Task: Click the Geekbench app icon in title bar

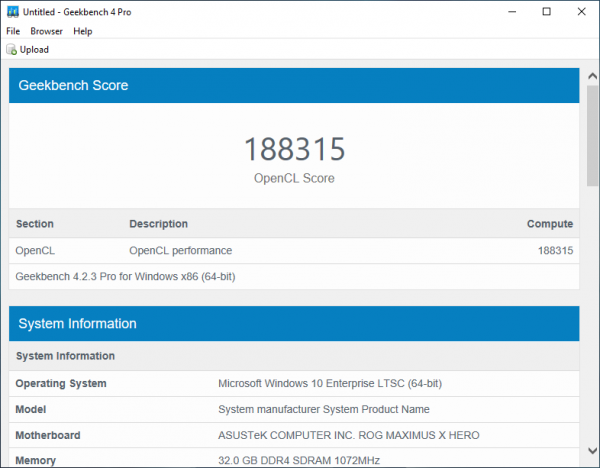Action: click(x=12, y=11)
